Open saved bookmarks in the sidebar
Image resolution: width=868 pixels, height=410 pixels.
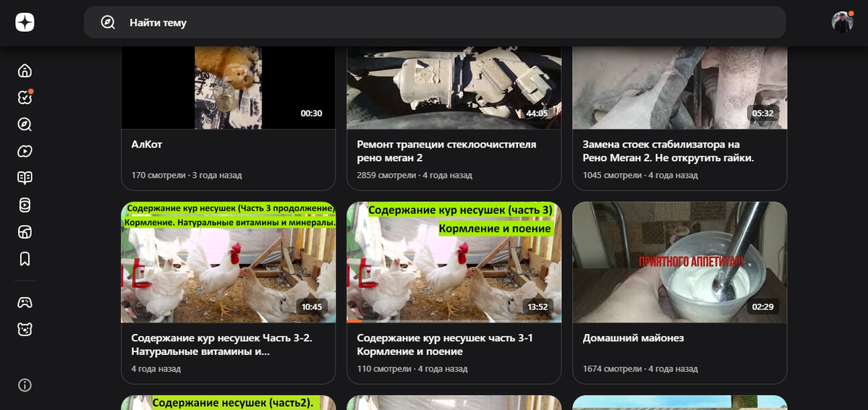[x=25, y=258]
